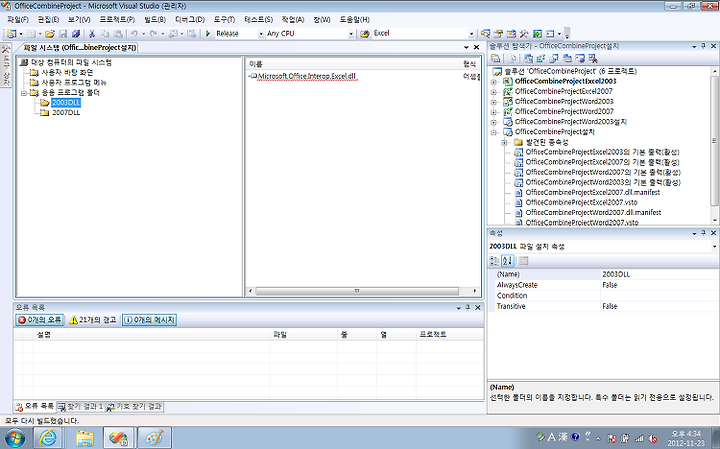Open the 빌드(B) menu
The width and height of the screenshot is (720, 449).
(x=155, y=19)
